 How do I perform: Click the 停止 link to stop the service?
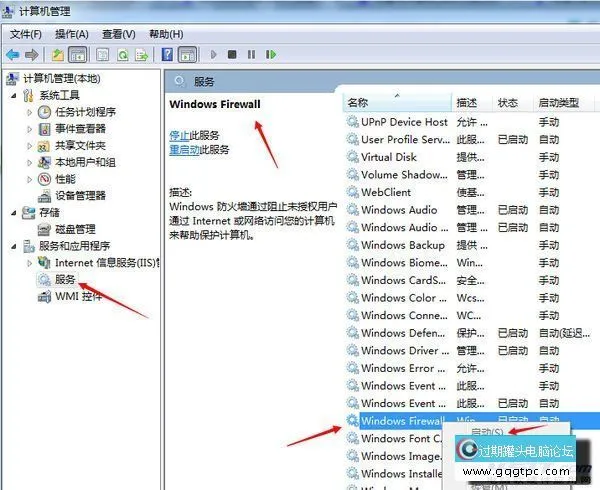coord(179,135)
